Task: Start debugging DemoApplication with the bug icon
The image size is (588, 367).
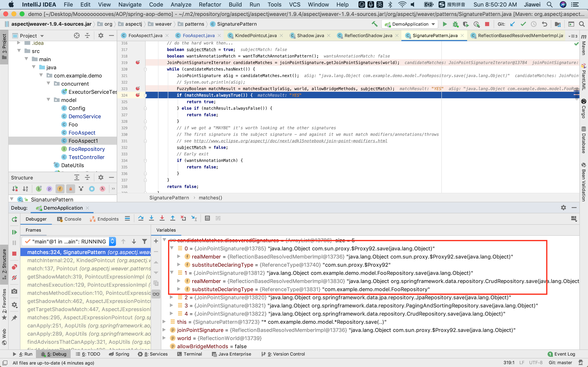Action: point(455,24)
